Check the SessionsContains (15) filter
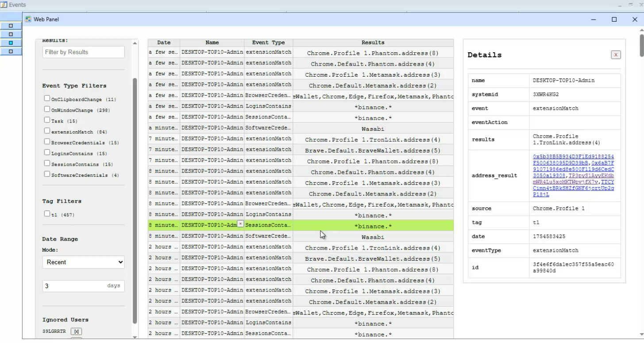Viewport: 644px width, 343px height. (47, 163)
